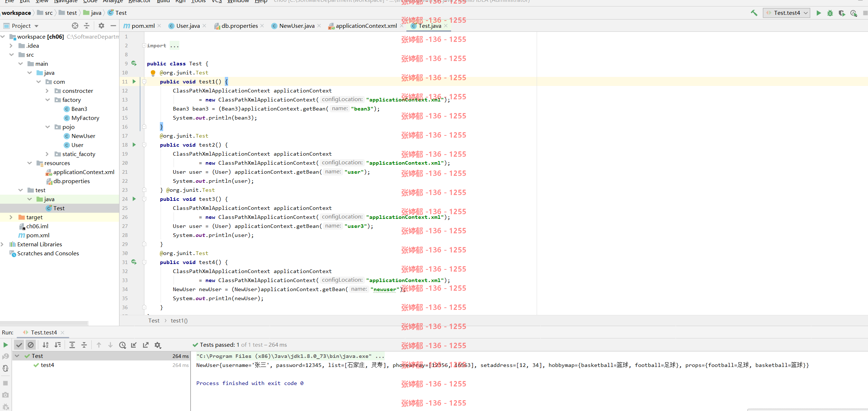Collapse all test results

[84, 345]
